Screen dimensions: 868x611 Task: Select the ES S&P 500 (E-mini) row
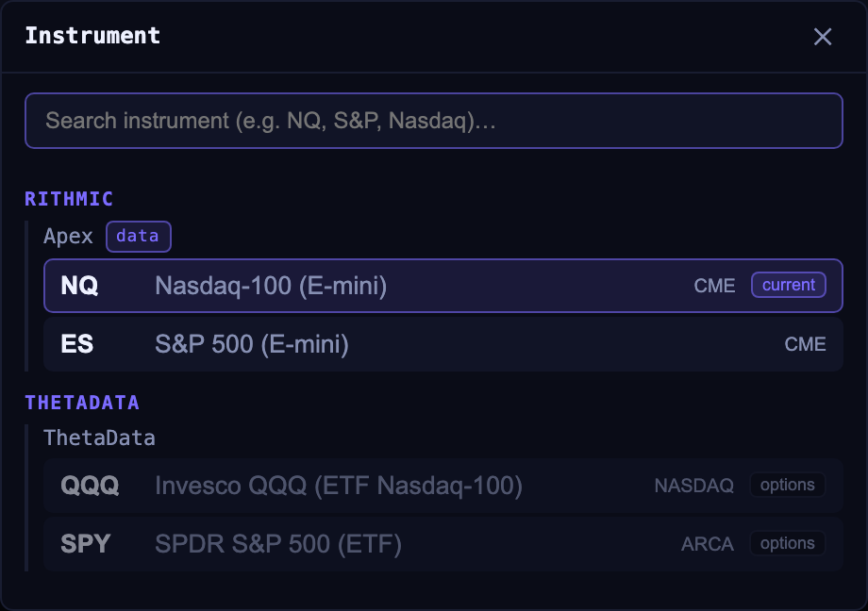point(442,344)
